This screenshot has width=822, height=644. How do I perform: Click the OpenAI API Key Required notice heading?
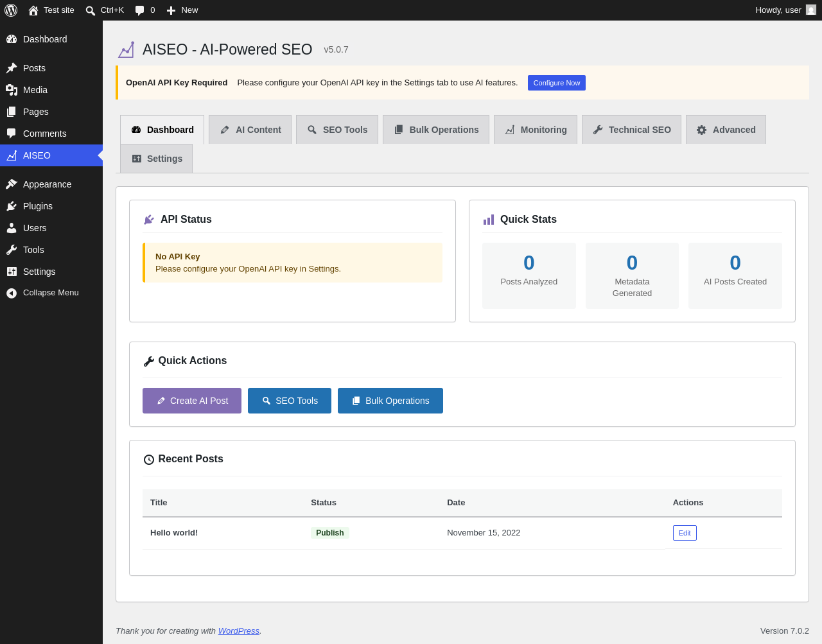pyautogui.click(x=177, y=83)
